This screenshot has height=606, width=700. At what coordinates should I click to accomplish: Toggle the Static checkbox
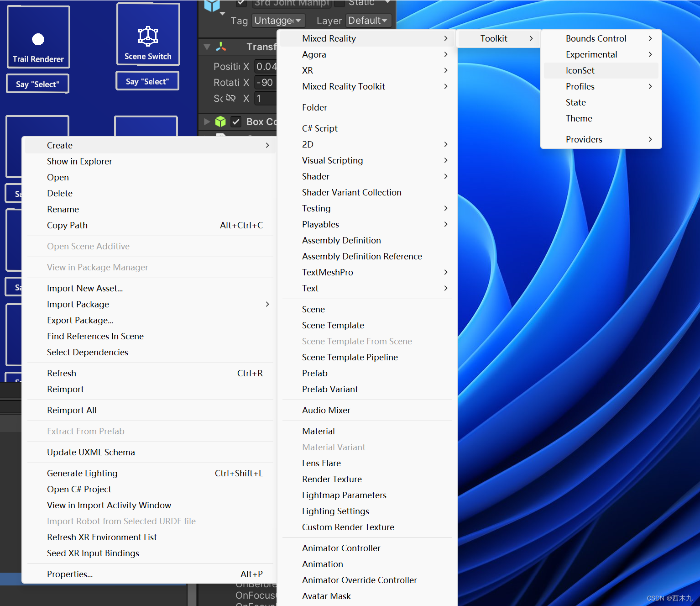tap(340, 3)
